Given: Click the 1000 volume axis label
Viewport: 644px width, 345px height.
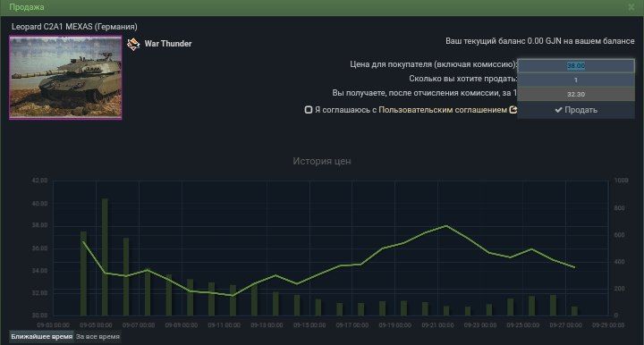Looking at the screenshot, I should coord(621,181).
